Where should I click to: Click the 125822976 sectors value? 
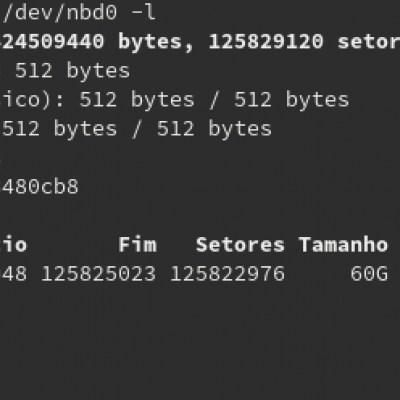click(227, 274)
